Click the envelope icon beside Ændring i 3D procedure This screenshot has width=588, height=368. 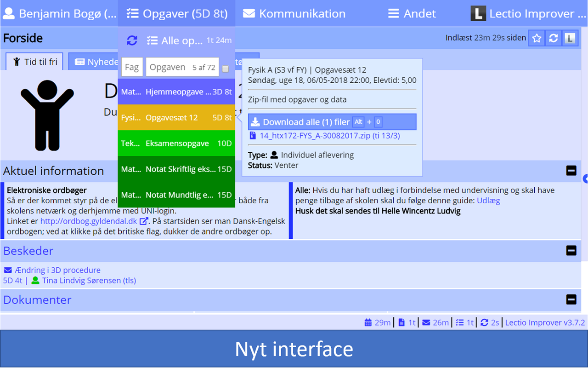pyautogui.click(x=8, y=270)
